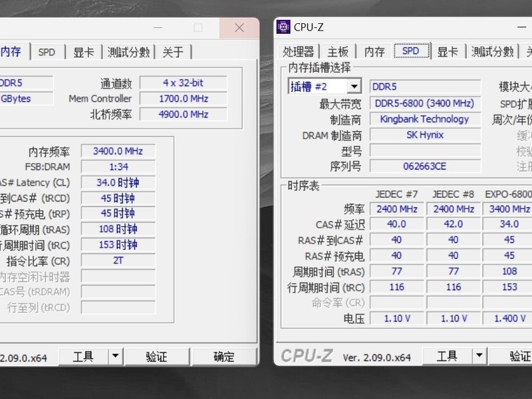Screen dimensions: 532x399
Task: Click command rate value 2T
Action: (118, 260)
